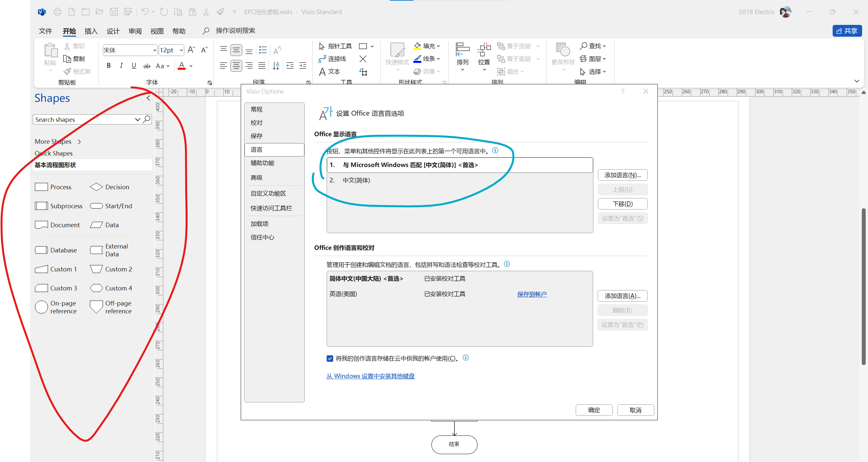Click the Format Painter (格式刷) icon

(67, 71)
